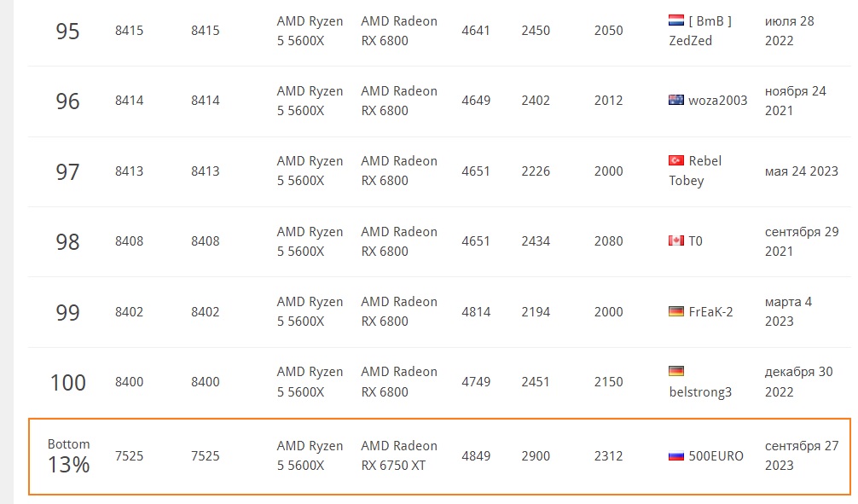
Task: Click the Bottom 13% rank label
Action: [x=68, y=456]
